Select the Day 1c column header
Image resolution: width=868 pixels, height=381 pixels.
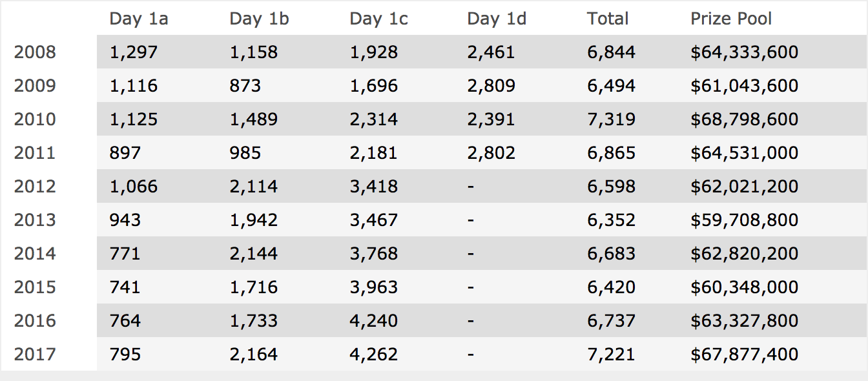[379, 19]
